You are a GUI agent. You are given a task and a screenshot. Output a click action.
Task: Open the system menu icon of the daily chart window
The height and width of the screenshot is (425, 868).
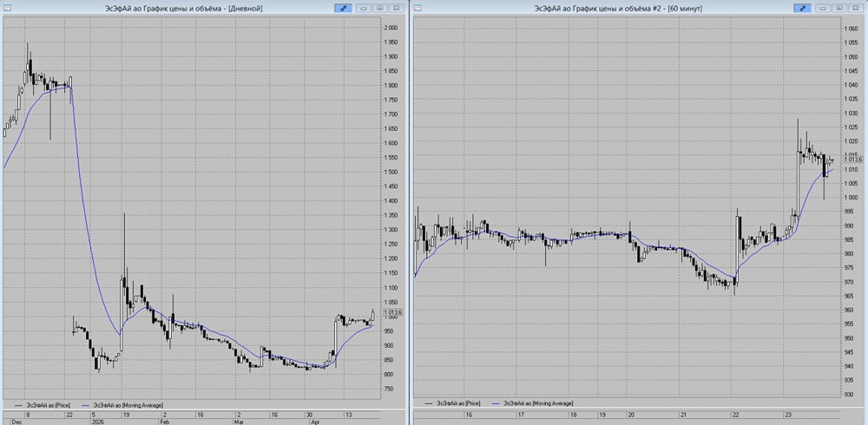point(5,9)
